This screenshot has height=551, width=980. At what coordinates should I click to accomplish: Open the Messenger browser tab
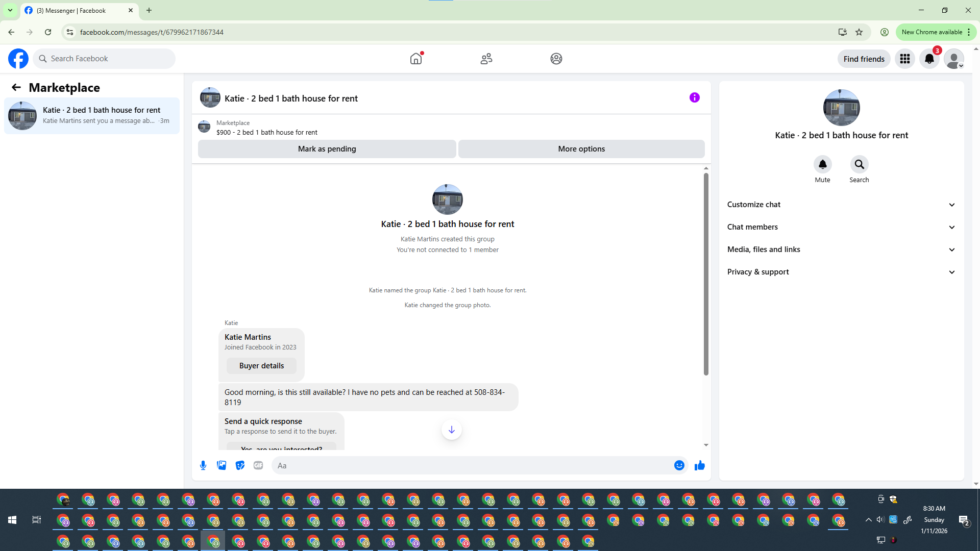79,10
